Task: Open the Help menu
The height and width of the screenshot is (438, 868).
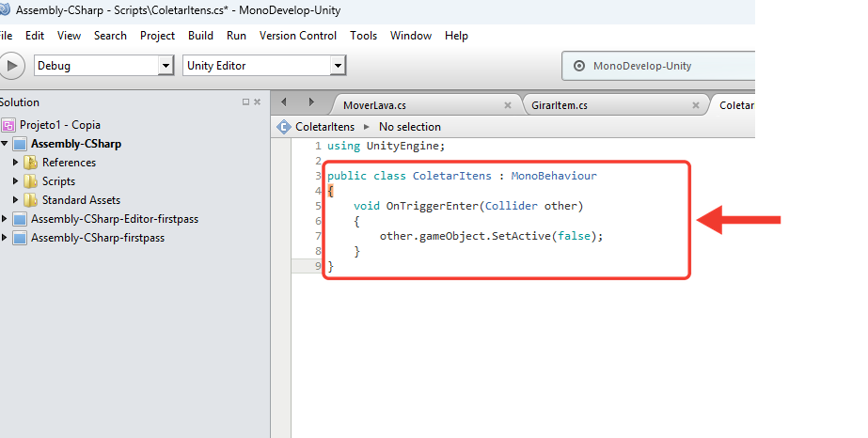Action: (x=456, y=36)
